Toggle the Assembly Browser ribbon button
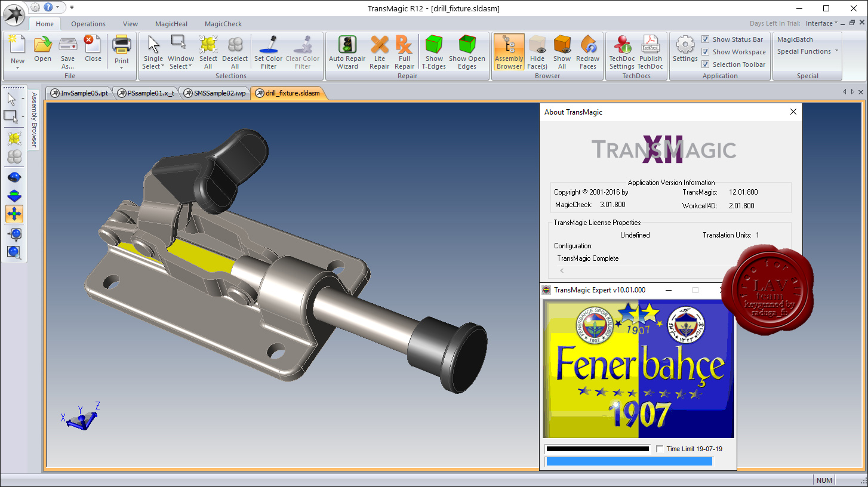The image size is (868, 487). click(509, 52)
